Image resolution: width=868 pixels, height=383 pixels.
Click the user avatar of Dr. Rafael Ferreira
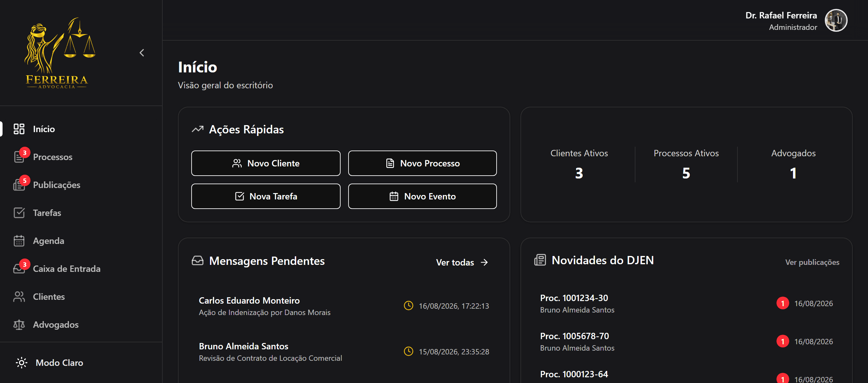click(x=836, y=20)
